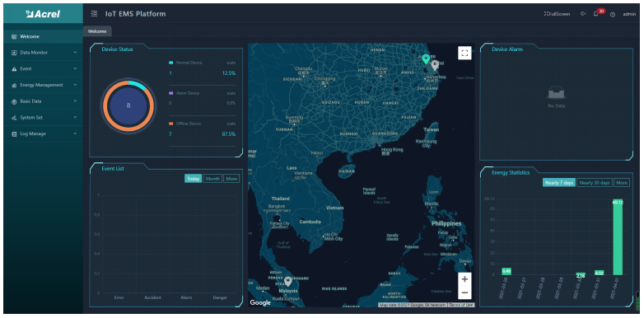This screenshot has width=644, height=318.
Task: Zoom out the map with minus
Action: 464,292
